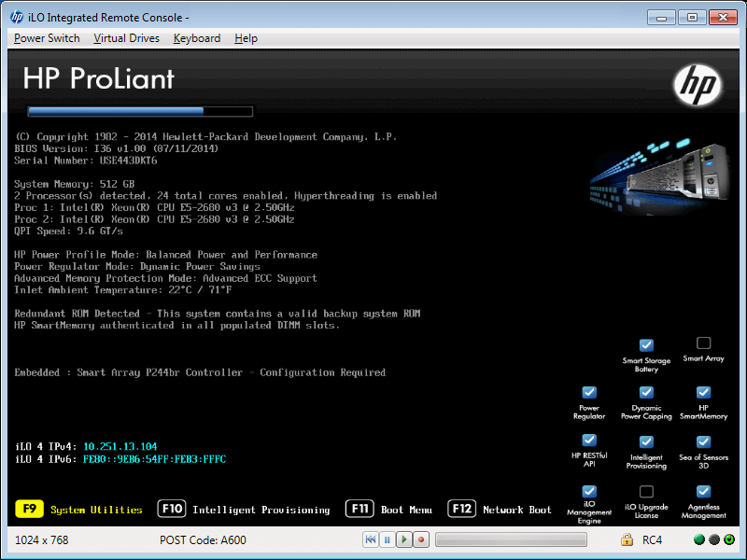Image resolution: width=747 pixels, height=560 pixels.
Task: Click the Sea of Sensors 3D checkbox
Action: coord(704,441)
